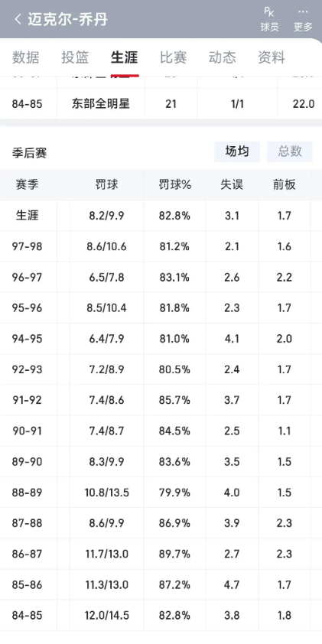Click the 罚球 column header

(x=106, y=185)
